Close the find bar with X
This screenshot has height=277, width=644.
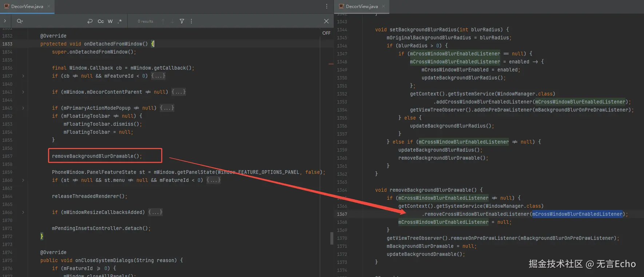point(326,21)
